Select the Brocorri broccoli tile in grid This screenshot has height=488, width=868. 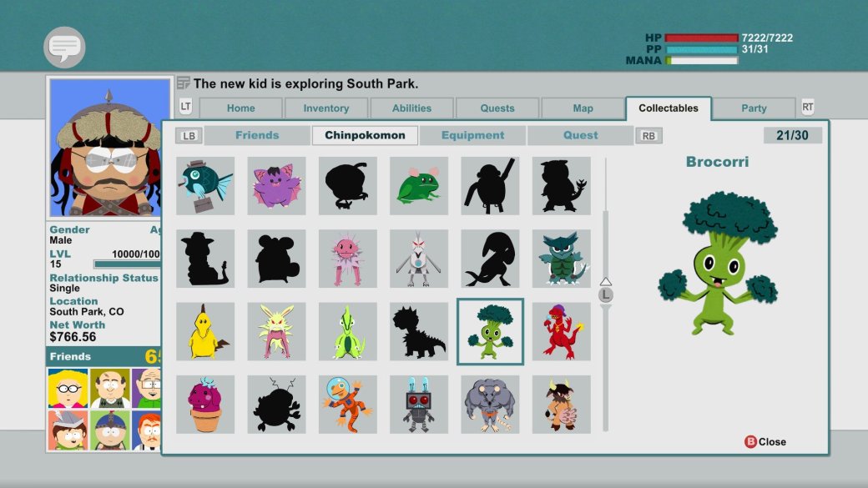[x=490, y=332]
